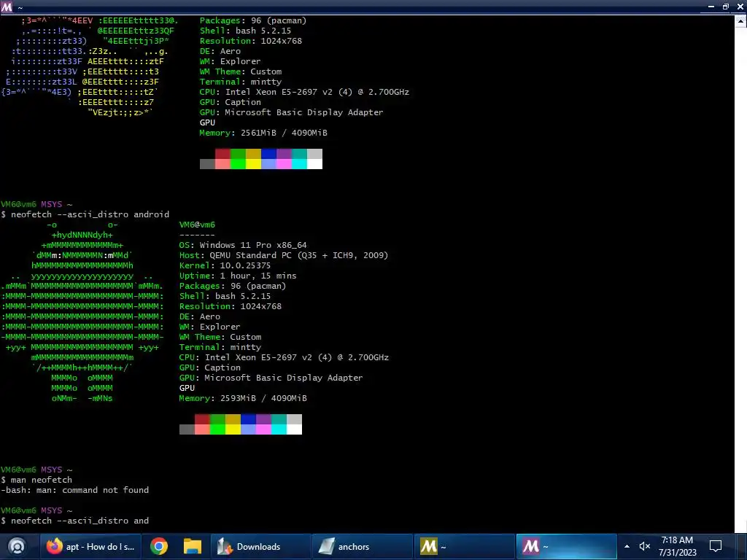The image size is (747, 560).
Task: Click the 'VM6@vm6' header above the dashes
Action: click(197, 225)
